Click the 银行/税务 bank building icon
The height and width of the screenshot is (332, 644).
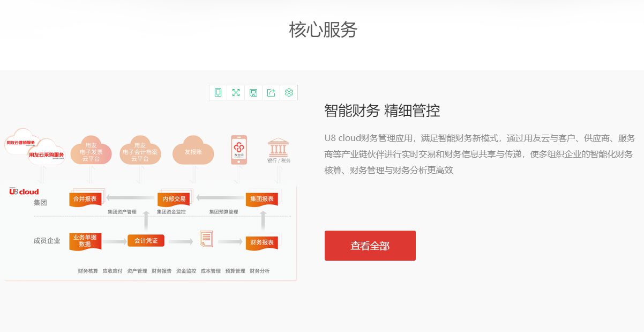[278, 147]
